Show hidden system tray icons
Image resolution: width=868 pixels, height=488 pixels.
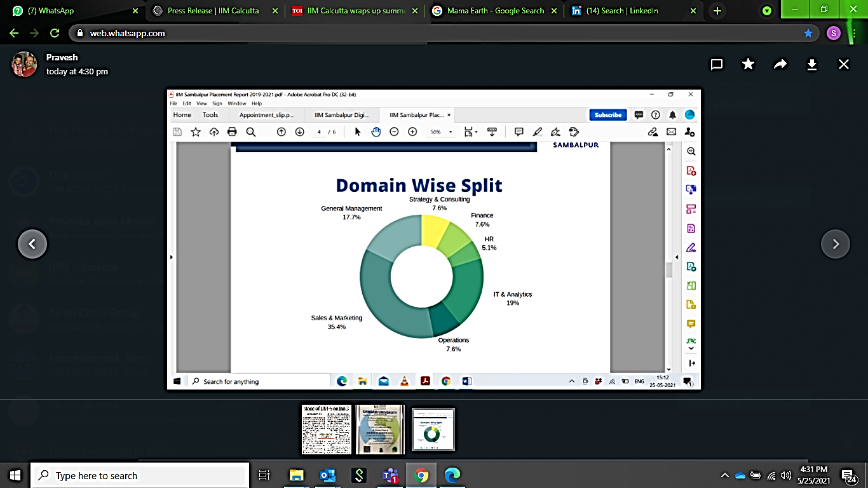(724, 475)
